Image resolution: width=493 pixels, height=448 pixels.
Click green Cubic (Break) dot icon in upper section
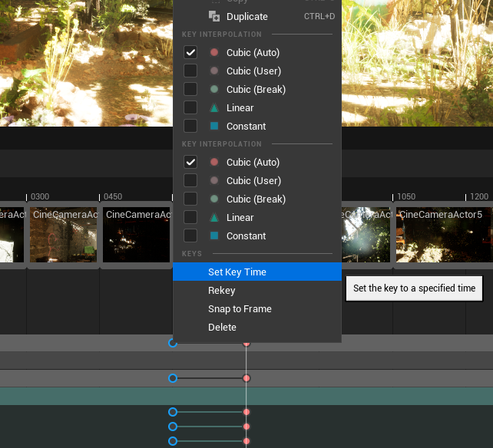pos(214,89)
